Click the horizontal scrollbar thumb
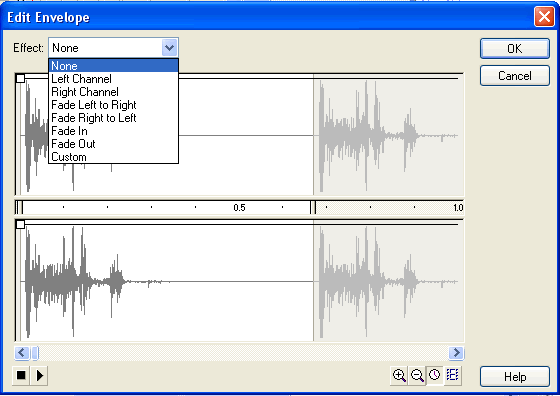The width and height of the screenshot is (560, 396). 35,353
